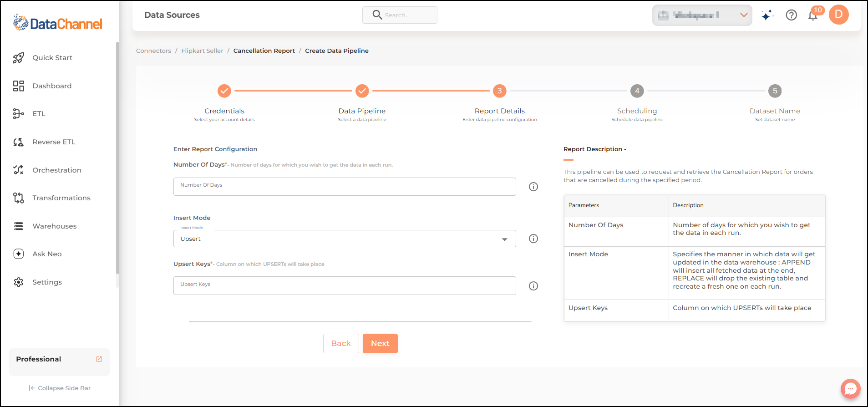868x407 pixels.
Task: Open the Cancellation Report breadcrumb
Action: pyautogui.click(x=264, y=51)
